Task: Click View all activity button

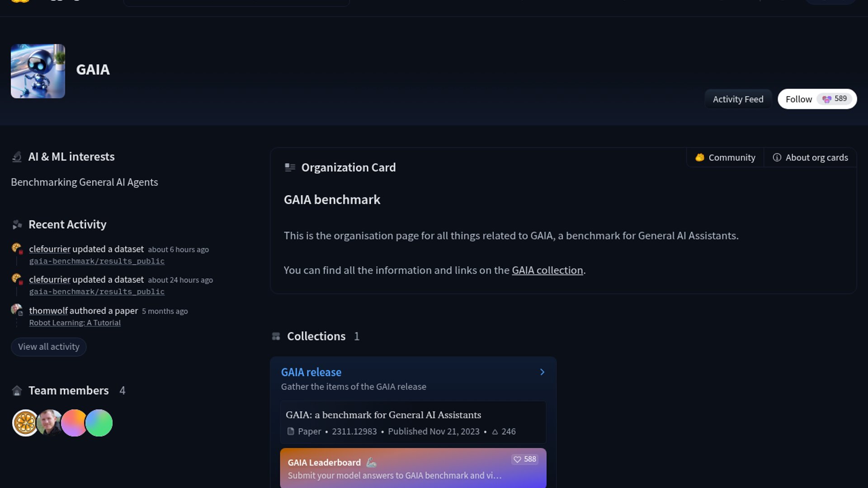Action: click(x=49, y=347)
